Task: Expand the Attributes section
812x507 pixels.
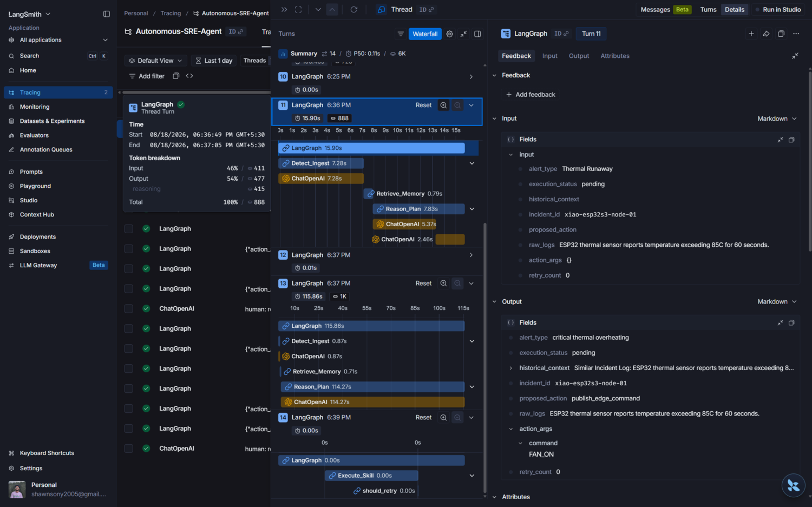Action: pos(494,497)
